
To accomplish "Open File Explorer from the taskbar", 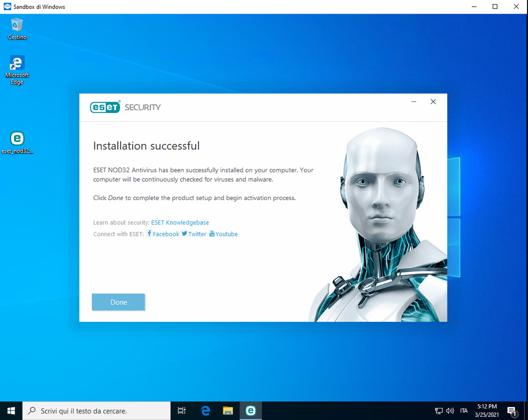I will coord(228,411).
